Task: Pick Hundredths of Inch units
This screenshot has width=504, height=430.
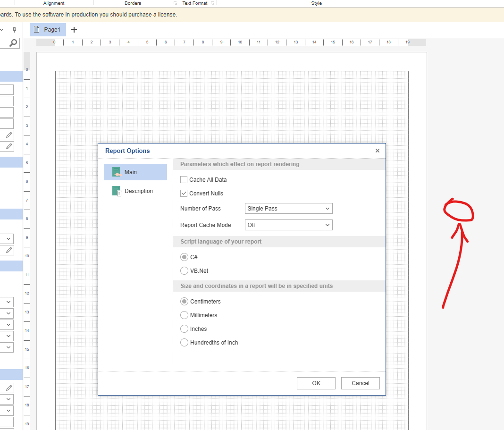Action: (185, 343)
